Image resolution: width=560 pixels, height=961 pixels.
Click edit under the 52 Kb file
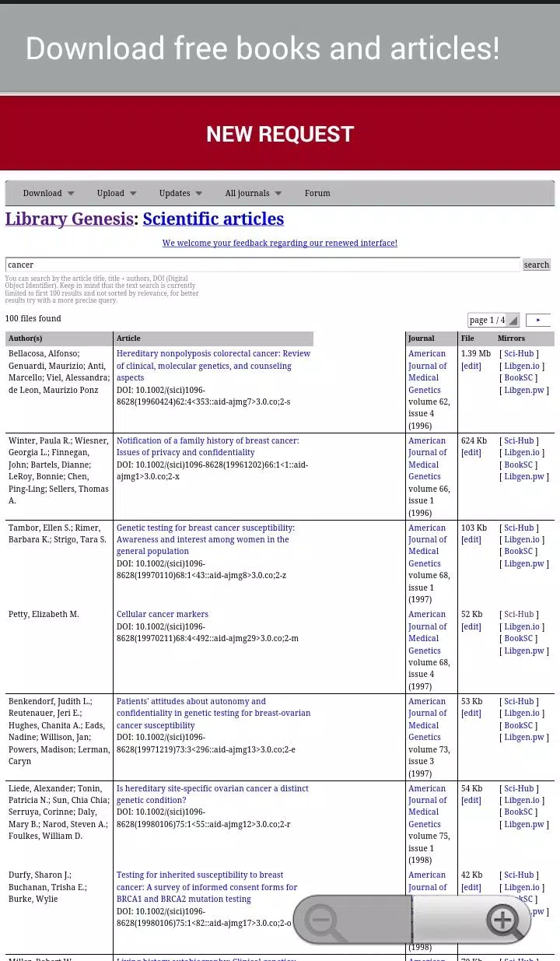[x=471, y=626]
